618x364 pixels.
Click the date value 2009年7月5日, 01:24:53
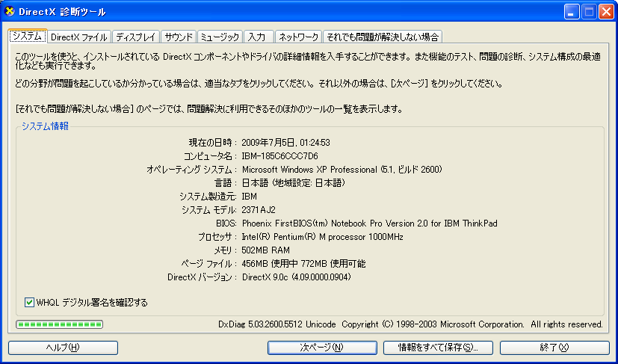285,142
